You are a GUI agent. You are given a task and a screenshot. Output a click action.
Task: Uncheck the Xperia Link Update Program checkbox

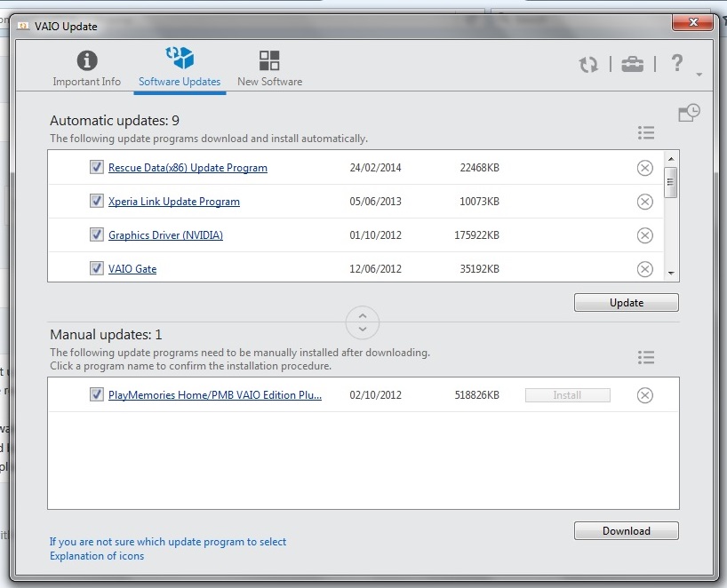[97, 202]
